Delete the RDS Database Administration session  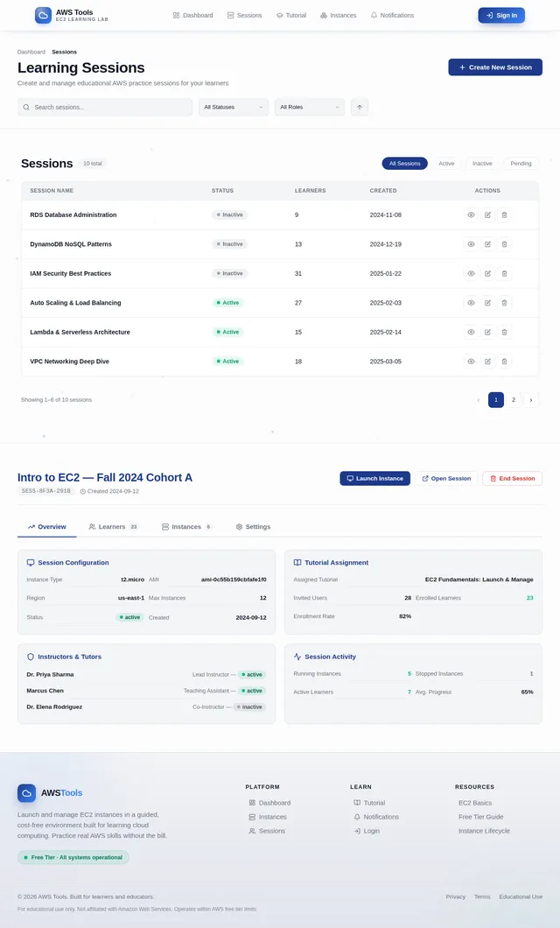point(504,214)
